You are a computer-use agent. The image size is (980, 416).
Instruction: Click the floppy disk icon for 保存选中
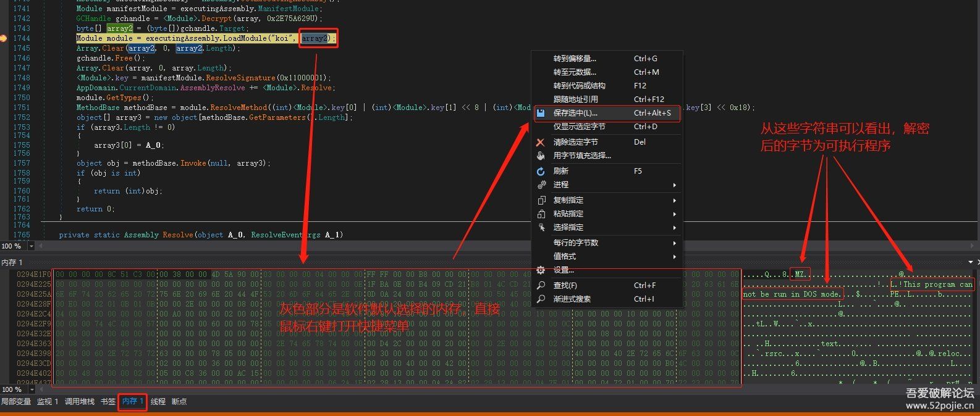click(x=541, y=113)
